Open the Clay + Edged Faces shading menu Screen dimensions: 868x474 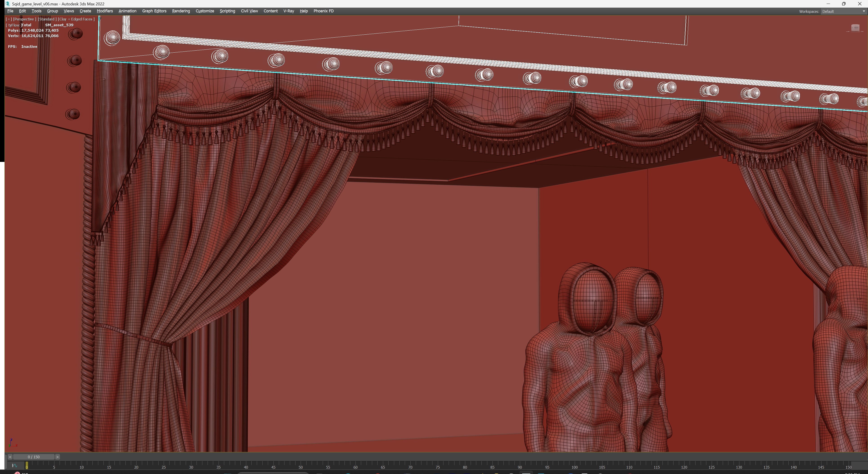pyautogui.click(x=76, y=19)
